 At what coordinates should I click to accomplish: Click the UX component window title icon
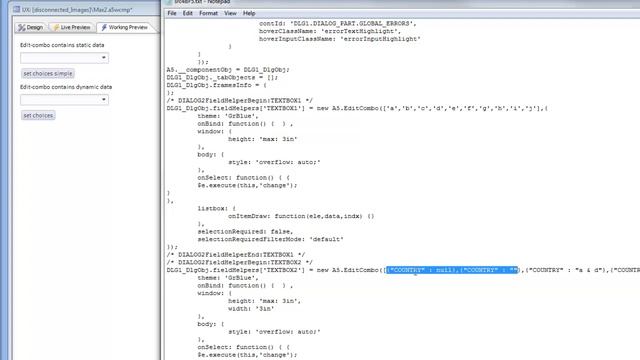tap(16, 9)
